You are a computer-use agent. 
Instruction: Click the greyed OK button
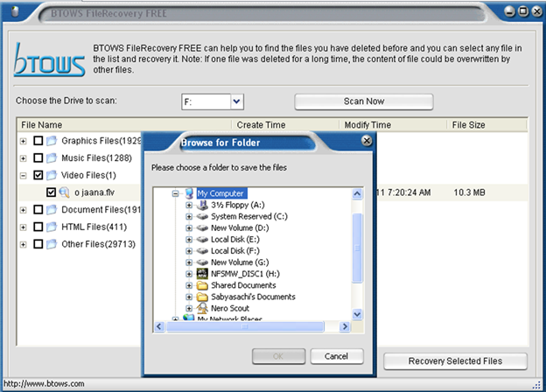coord(278,356)
